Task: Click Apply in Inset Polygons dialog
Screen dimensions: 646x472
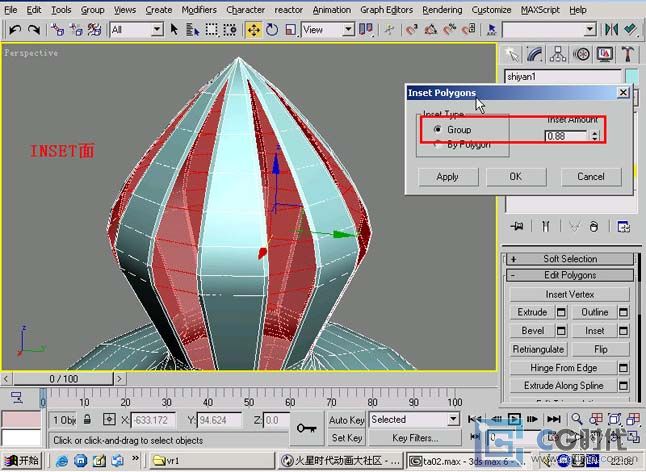Action: point(448,177)
